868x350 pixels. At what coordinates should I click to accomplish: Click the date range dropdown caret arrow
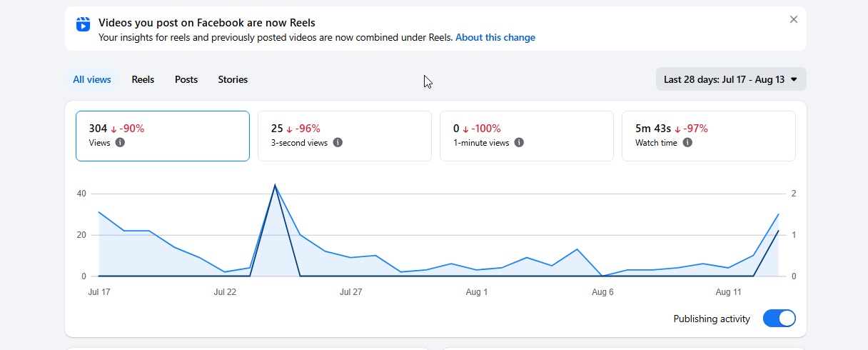pyautogui.click(x=794, y=79)
